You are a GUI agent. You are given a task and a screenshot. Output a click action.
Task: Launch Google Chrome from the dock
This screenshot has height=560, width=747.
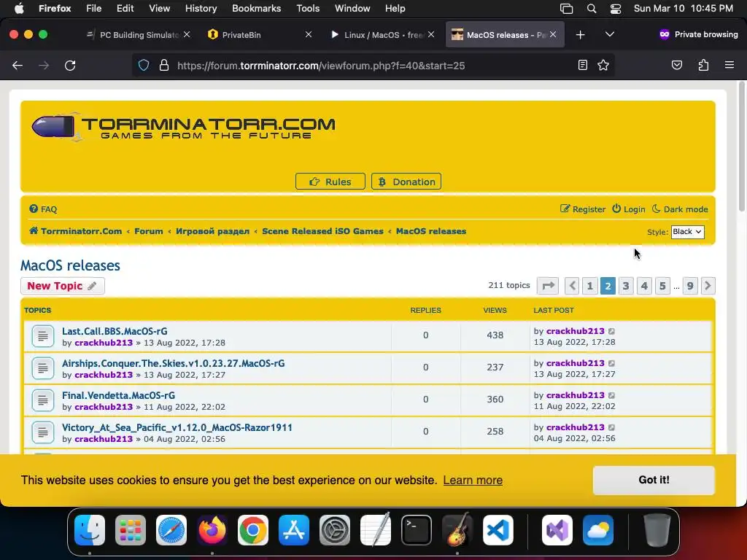pos(253,530)
